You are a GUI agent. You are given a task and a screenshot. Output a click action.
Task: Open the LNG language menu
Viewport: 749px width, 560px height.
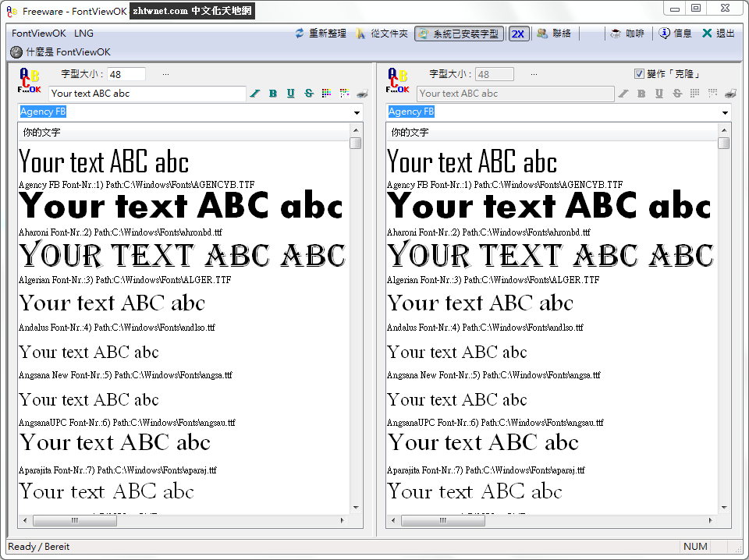83,34
